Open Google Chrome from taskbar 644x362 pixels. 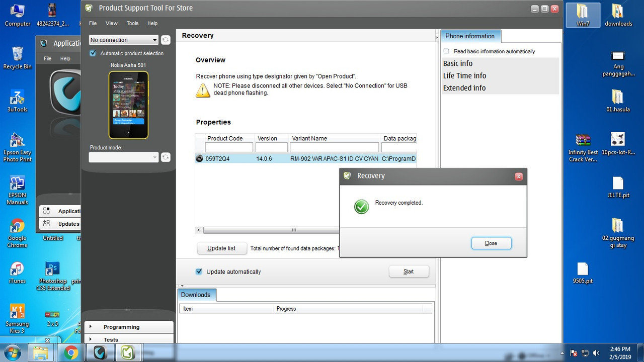(71, 352)
